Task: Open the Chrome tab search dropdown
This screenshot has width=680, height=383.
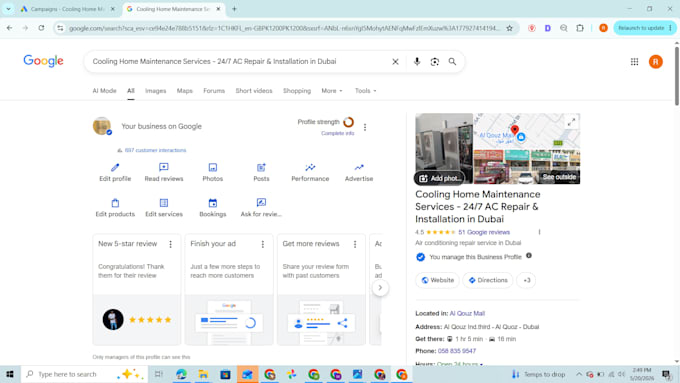Action: (x=8, y=9)
